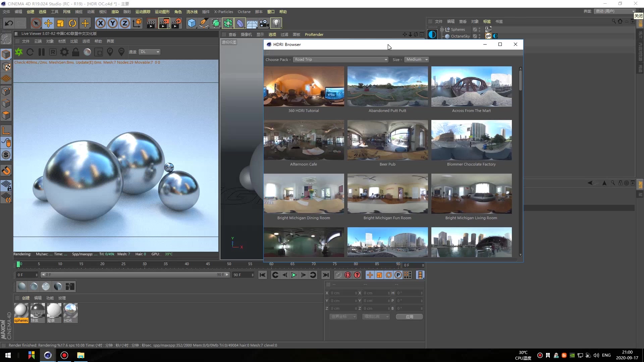Select the cube primitive icon in toolbar
This screenshot has width=644, height=362.
192,23
